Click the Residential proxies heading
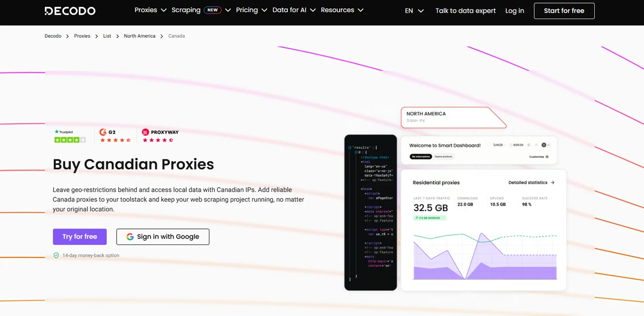The width and height of the screenshot is (644, 316). tap(436, 183)
